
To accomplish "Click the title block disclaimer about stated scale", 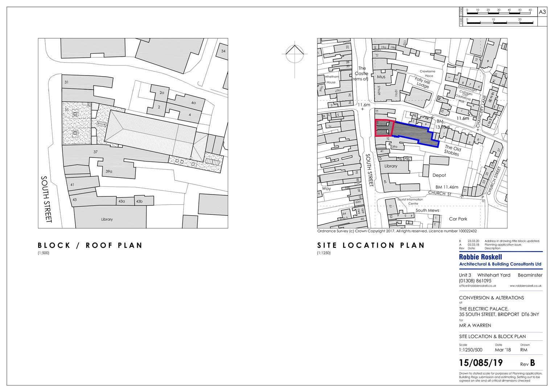I will [x=501, y=377].
